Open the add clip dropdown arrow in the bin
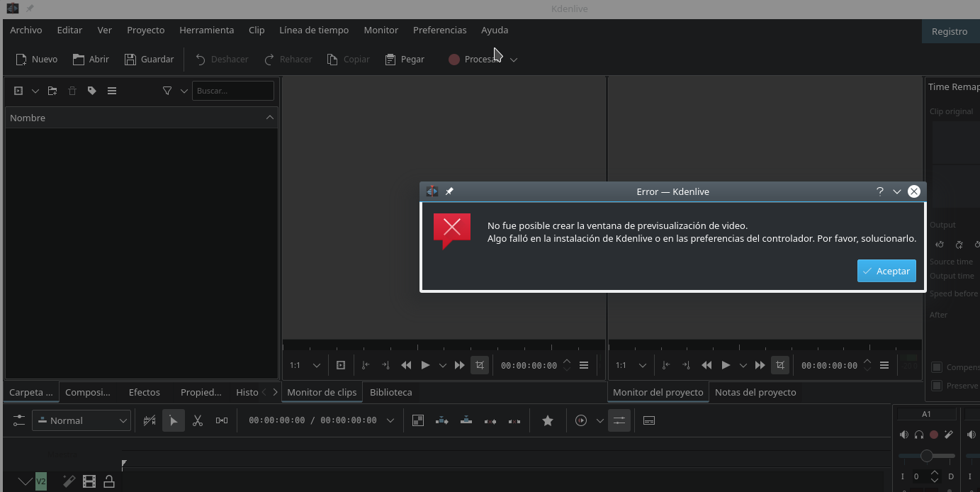Image resolution: width=980 pixels, height=492 pixels. click(35, 91)
